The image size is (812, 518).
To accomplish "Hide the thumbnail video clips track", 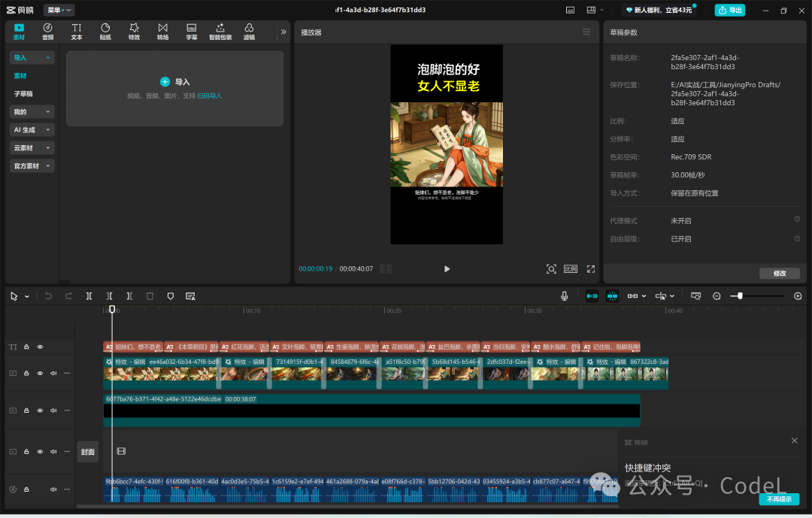I will pos(40,373).
